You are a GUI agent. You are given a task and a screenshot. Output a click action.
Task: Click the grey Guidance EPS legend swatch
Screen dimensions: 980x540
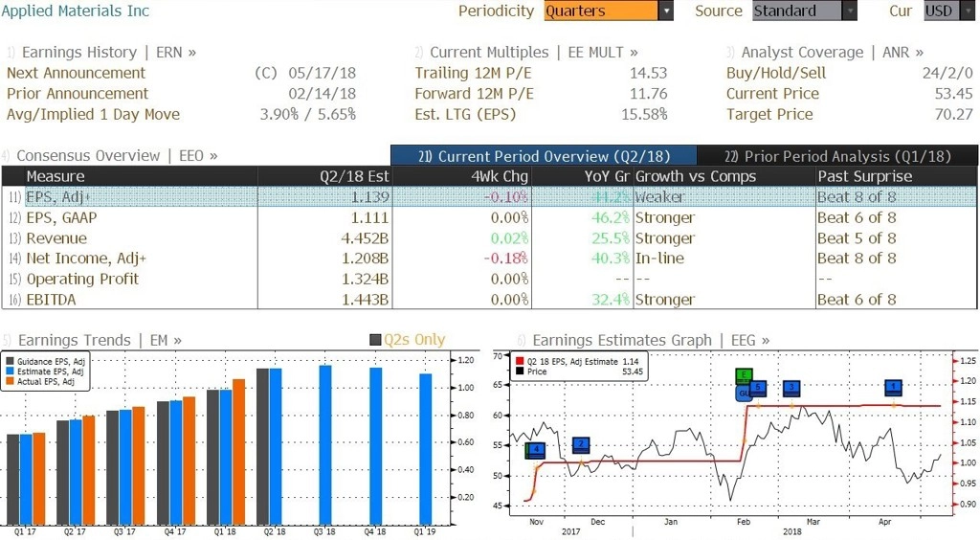coord(10,361)
